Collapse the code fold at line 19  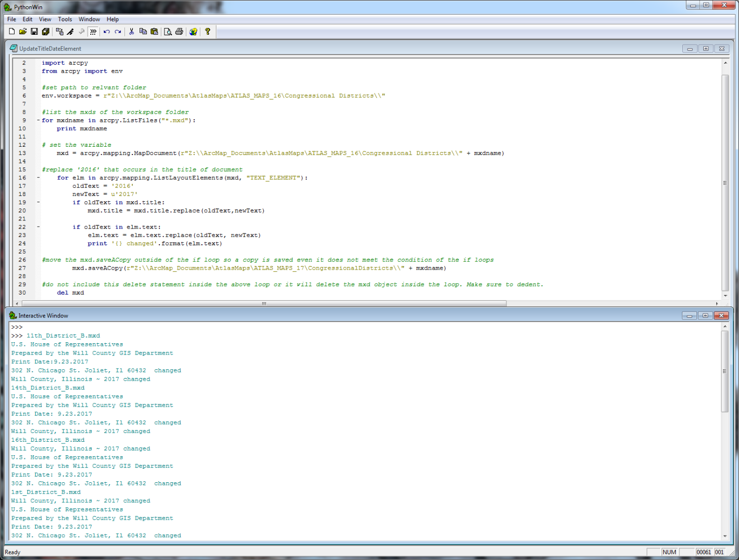[x=38, y=202]
